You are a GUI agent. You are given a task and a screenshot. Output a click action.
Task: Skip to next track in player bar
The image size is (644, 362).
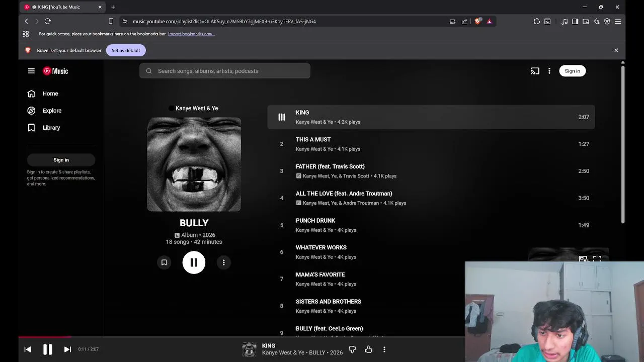pos(67,349)
